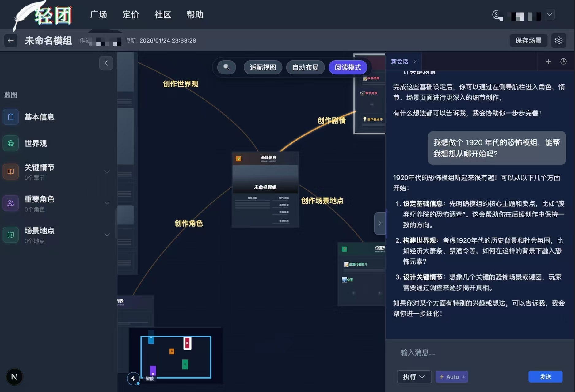Viewport: 575px width, 392px height.
Task: Toggle dark mode with the moon icon
Action: click(497, 15)
